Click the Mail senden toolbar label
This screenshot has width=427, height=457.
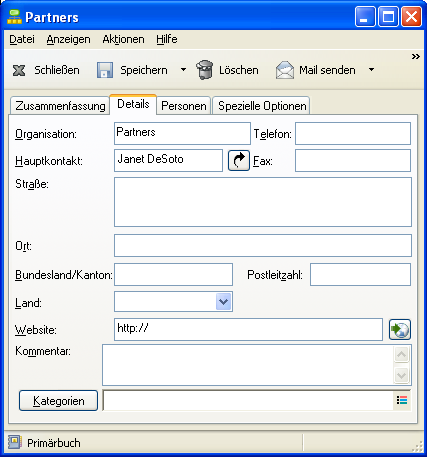pyautogui.click(x=327, y=70)
